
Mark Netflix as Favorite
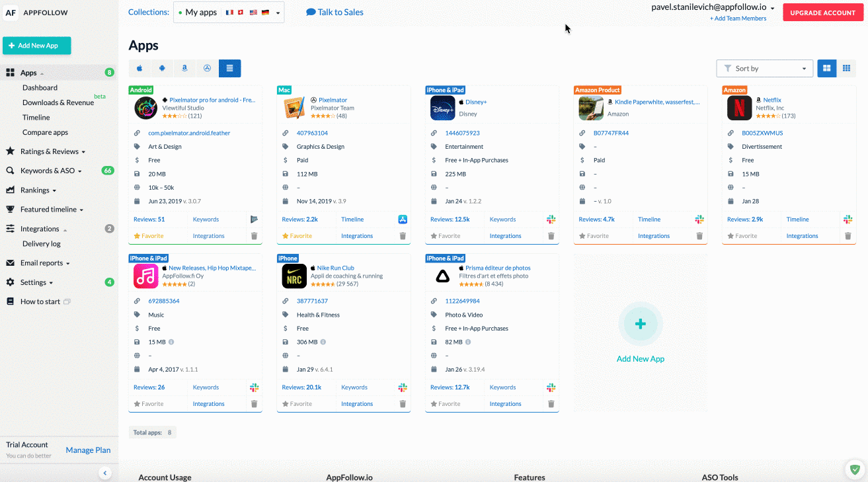tap(742, 236)
